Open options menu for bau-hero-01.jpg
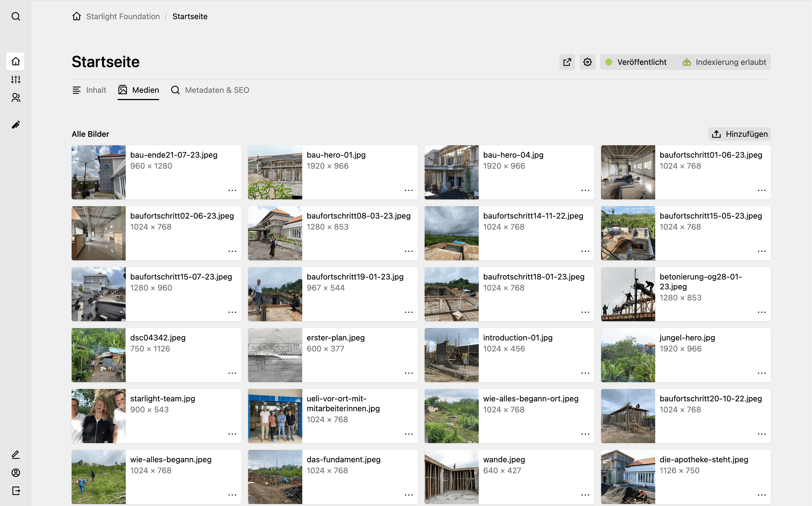Screen dimensions: 812x506 click(409, 190)
